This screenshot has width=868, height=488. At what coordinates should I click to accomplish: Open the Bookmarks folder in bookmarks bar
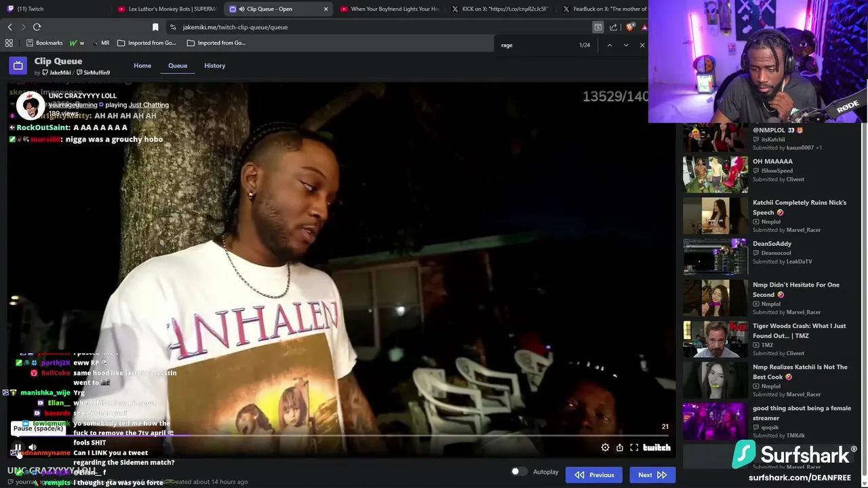coord(44,43)
